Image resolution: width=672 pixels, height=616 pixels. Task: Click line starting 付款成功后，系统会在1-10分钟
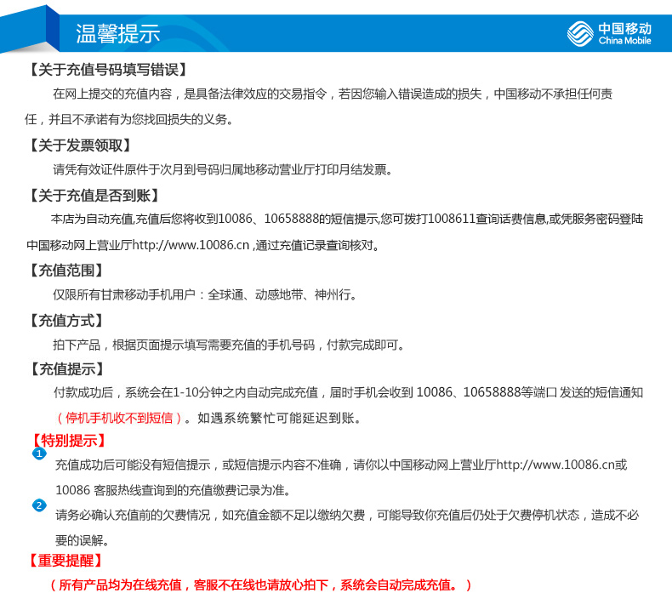pyautogui.click(x=349, y=392)
